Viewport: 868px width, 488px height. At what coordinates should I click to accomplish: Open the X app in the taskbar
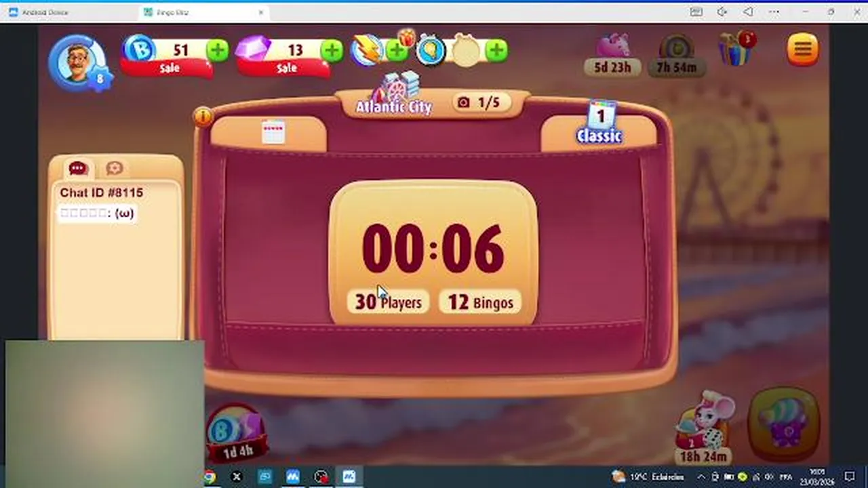[237, 477]
